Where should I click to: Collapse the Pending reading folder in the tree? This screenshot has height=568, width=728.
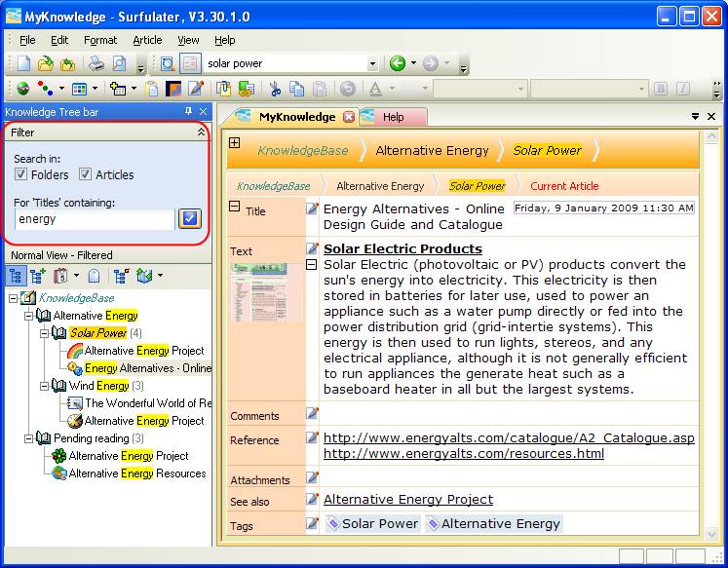point(29,438)
